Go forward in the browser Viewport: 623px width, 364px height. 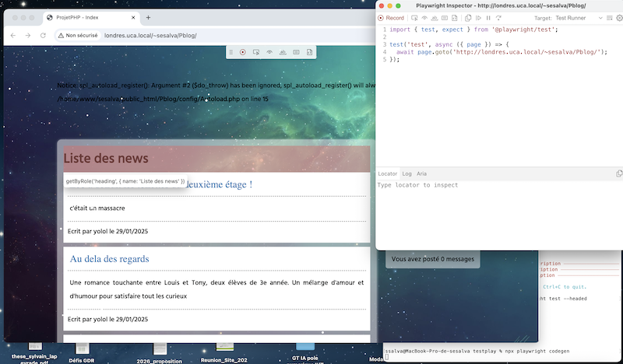point(28,35)
